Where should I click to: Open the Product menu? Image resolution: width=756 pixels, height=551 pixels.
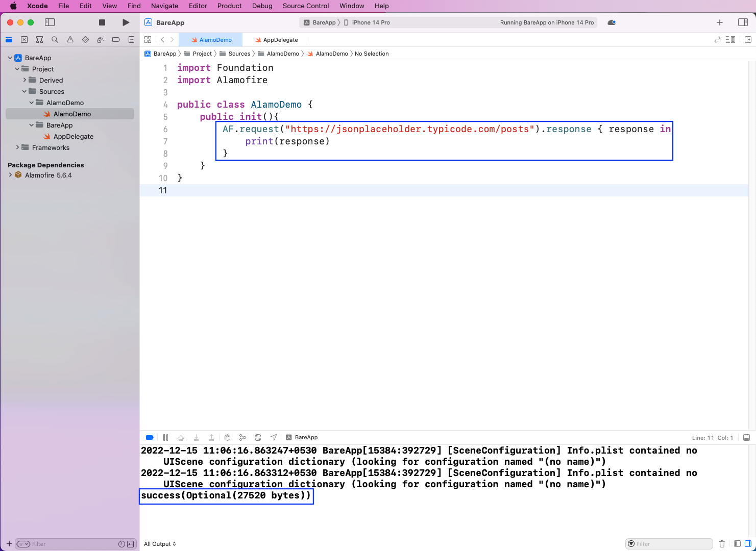click(229, 6)
